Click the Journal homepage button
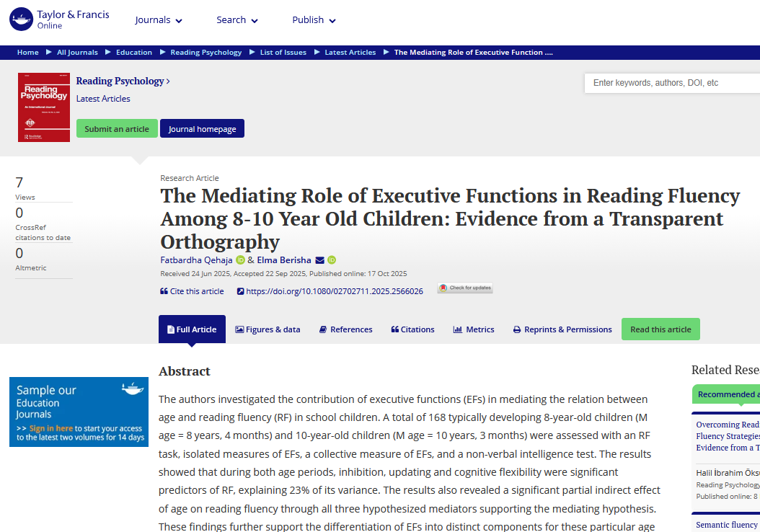This screenshot has height=532, width=760. click(x=202, y=129)
